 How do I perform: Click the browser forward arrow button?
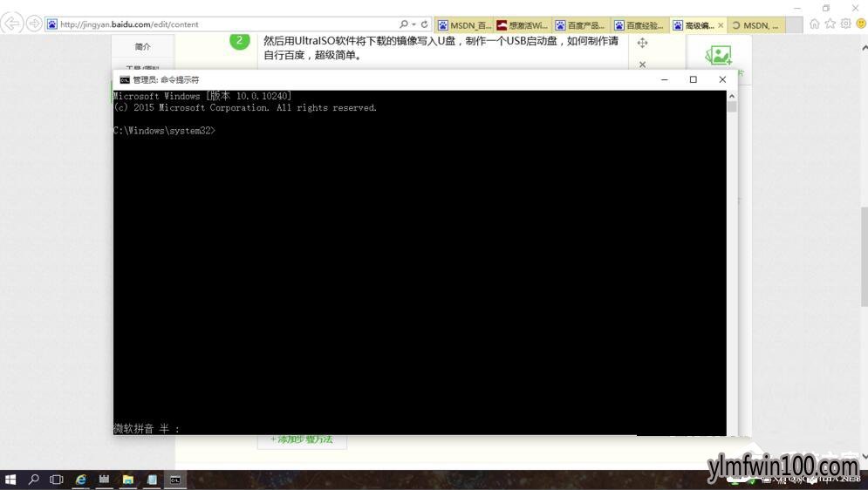[x=34, y=24]
